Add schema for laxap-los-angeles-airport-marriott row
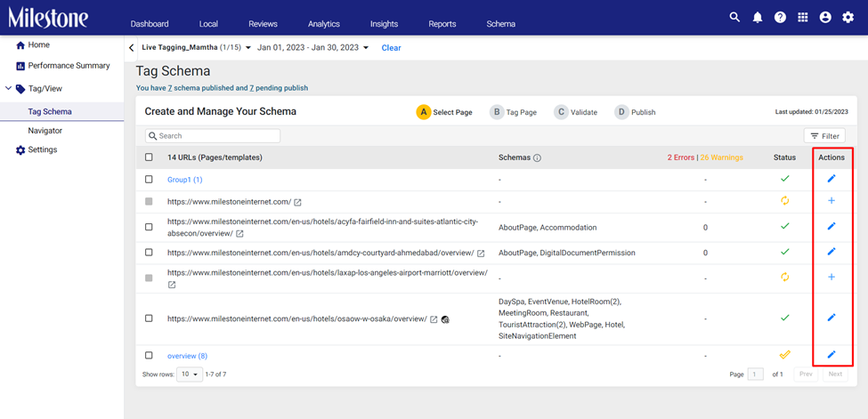The height and width of the screenshot is (419, 868). pos(831,277)
